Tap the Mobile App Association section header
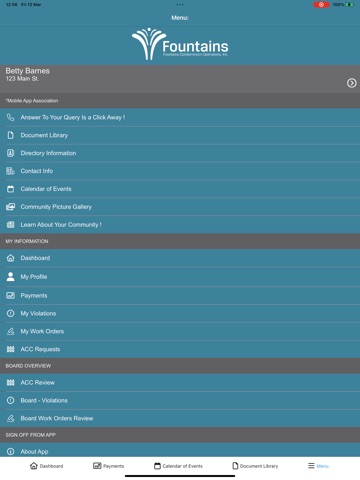The height and width of the screenshot is (480, 360). click(180, 101)
